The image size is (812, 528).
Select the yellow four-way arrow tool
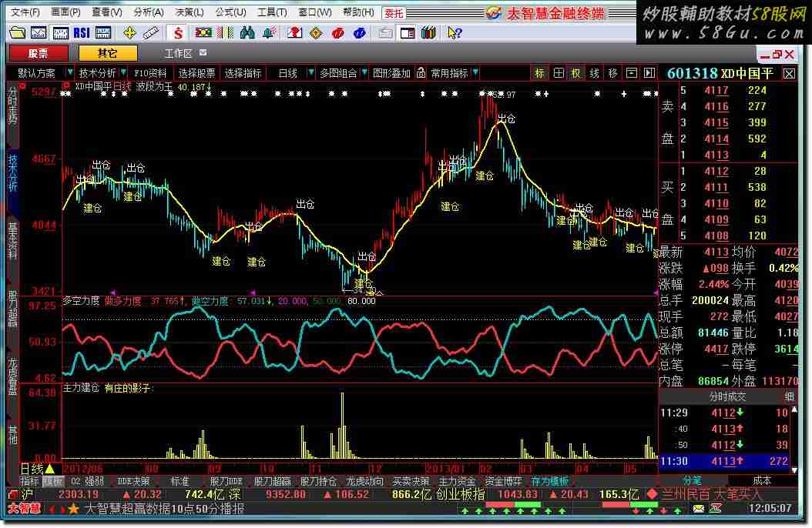(129, 33)
